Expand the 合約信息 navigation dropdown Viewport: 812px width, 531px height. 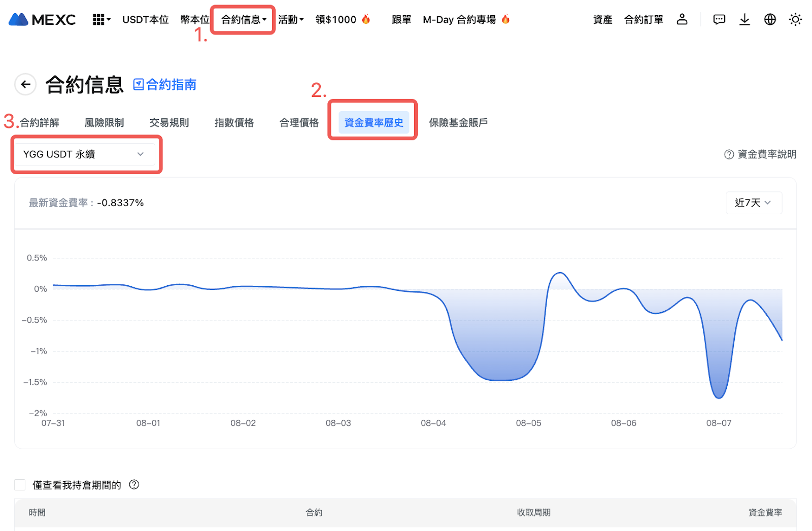(243, 19)
